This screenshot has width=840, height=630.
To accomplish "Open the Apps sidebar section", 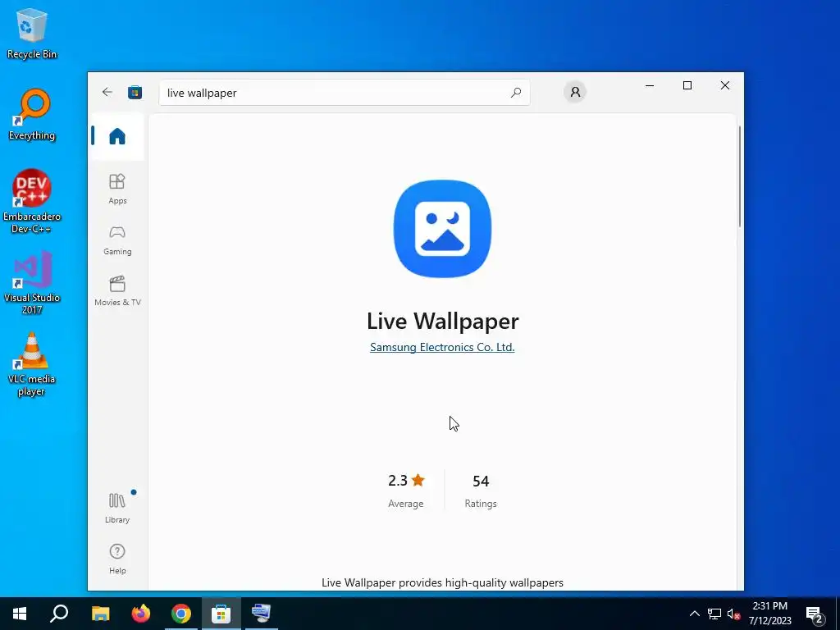I will coord(117,189).
